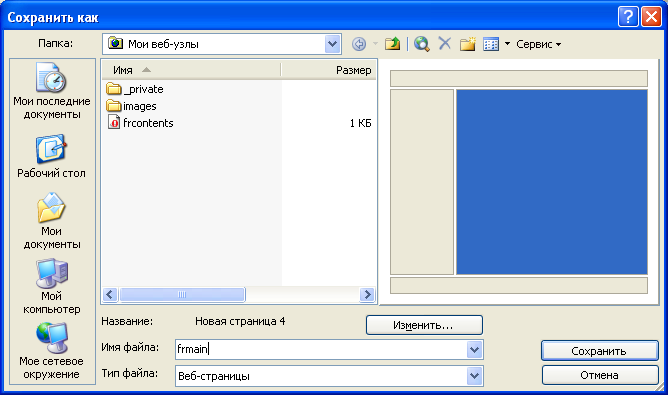This screenshot has height=395, width=668.
Task: Go to Рабочий стол location
Action: tap(52, 156)
